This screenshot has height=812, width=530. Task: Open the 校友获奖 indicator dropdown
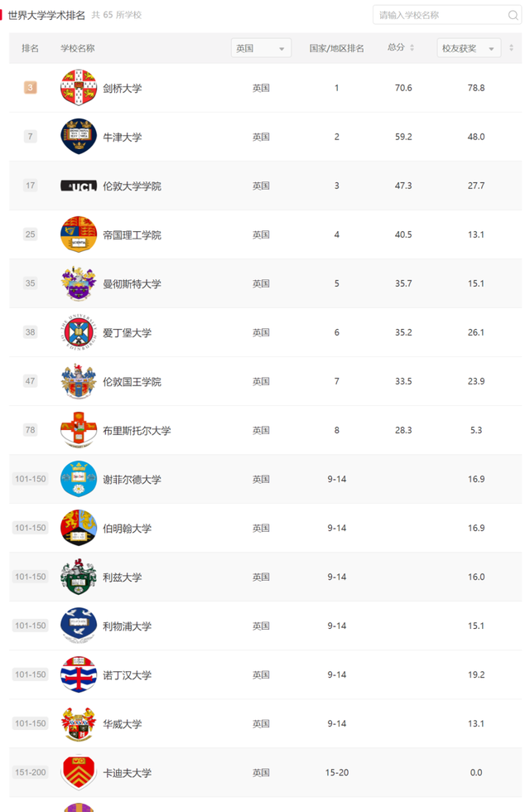(x=469, y=48)
